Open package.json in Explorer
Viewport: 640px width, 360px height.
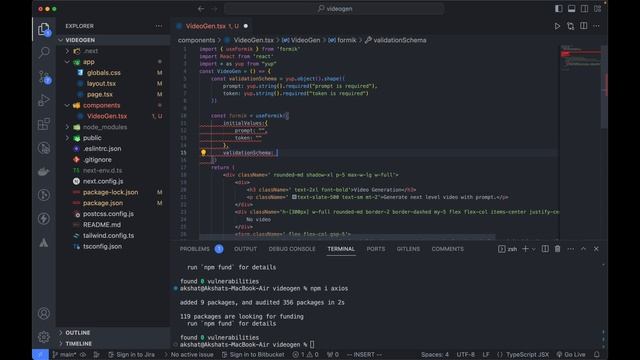(x=103, y=203)
